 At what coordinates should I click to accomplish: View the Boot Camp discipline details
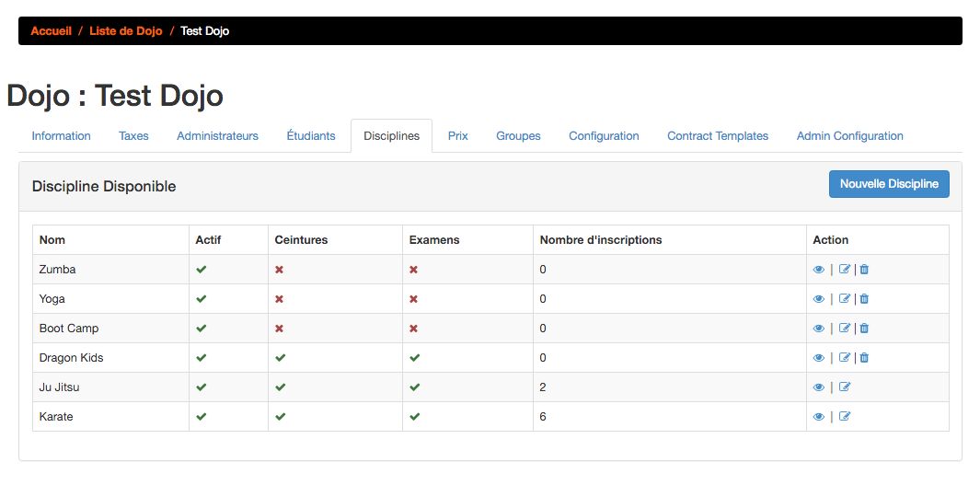tap(819, 329)
